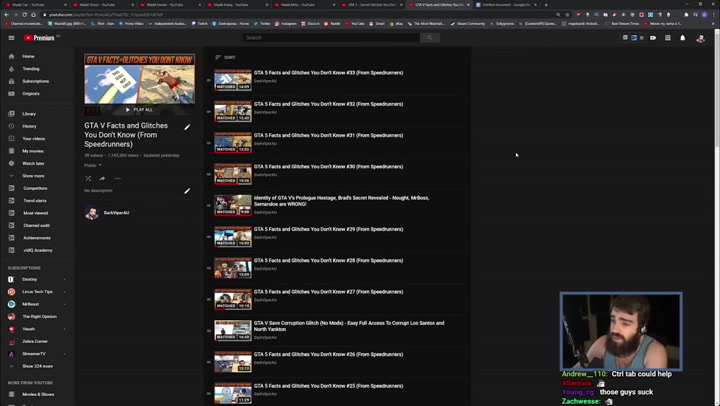Open Most viewed in the sidebar
This screenshot has width=720, height=406.
(x=37, y=213)
